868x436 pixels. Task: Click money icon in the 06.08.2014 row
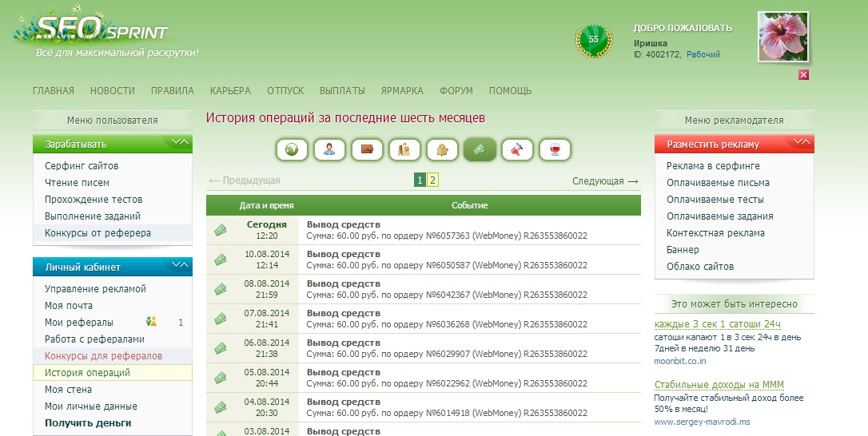click(221, 348)
